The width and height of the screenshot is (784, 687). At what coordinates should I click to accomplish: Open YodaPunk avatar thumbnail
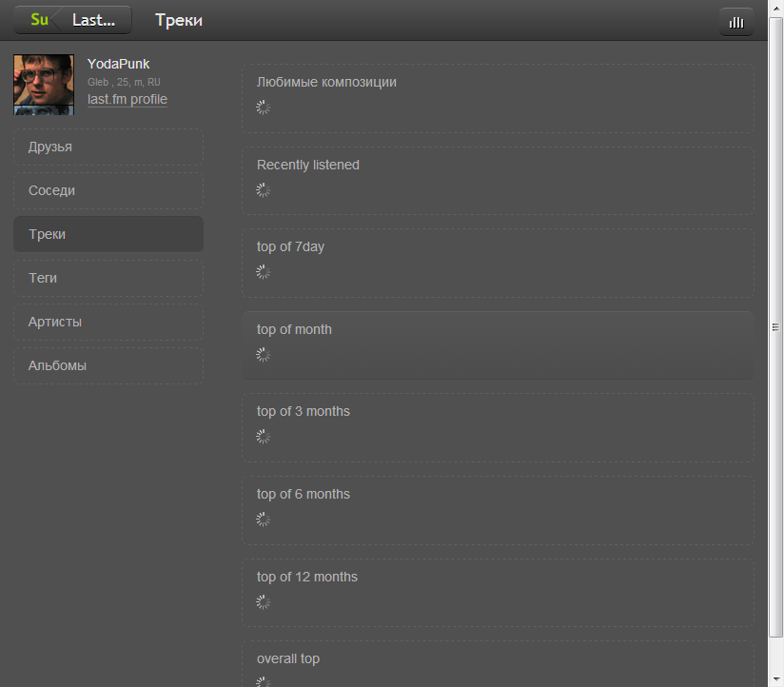[x=44, y=85]
